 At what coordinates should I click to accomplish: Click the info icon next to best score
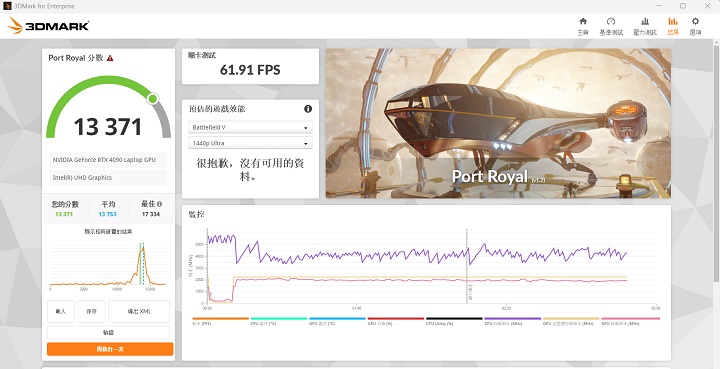click(159, 204)
